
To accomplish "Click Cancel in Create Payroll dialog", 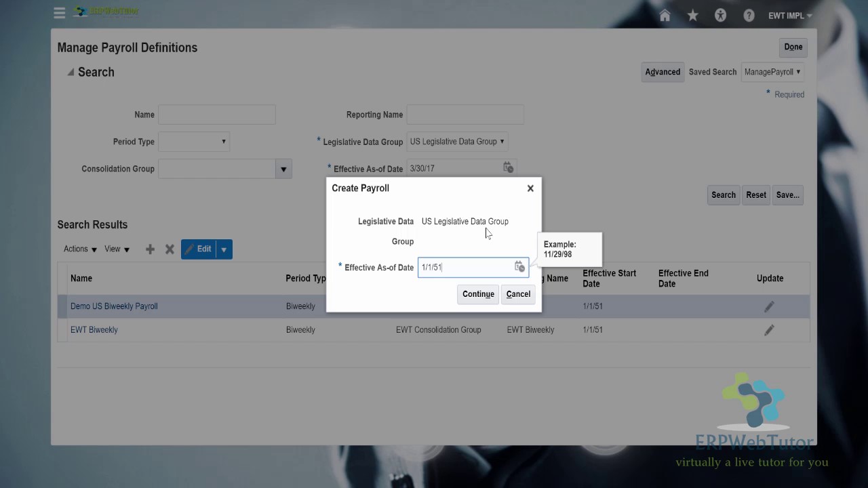I will tap(518, 294).
